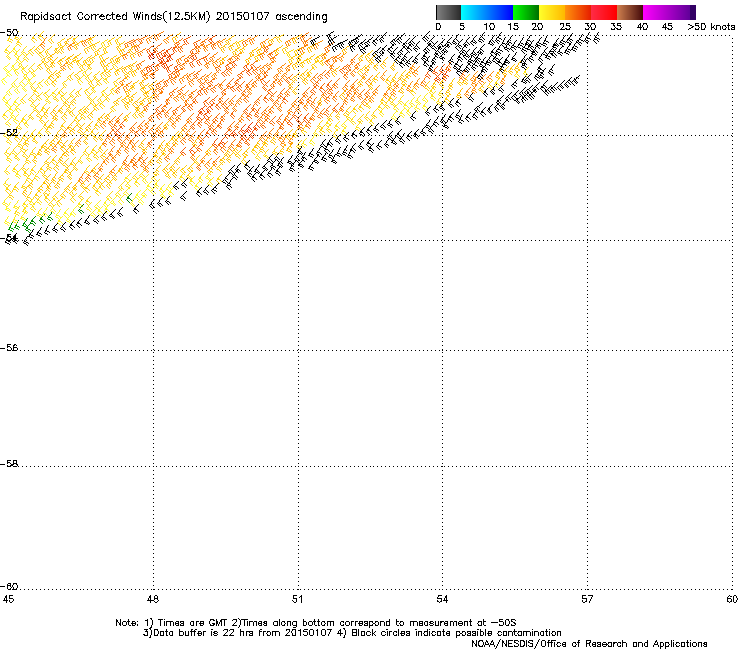Viewport: 740px width, 650px height.
Task: Click the orange 25-30 knots legend segment
Action: (578, 12)
